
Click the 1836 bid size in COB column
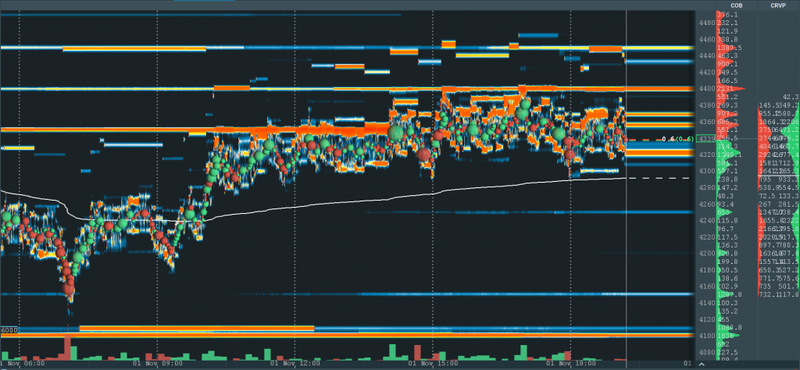(x=725, y=336)
